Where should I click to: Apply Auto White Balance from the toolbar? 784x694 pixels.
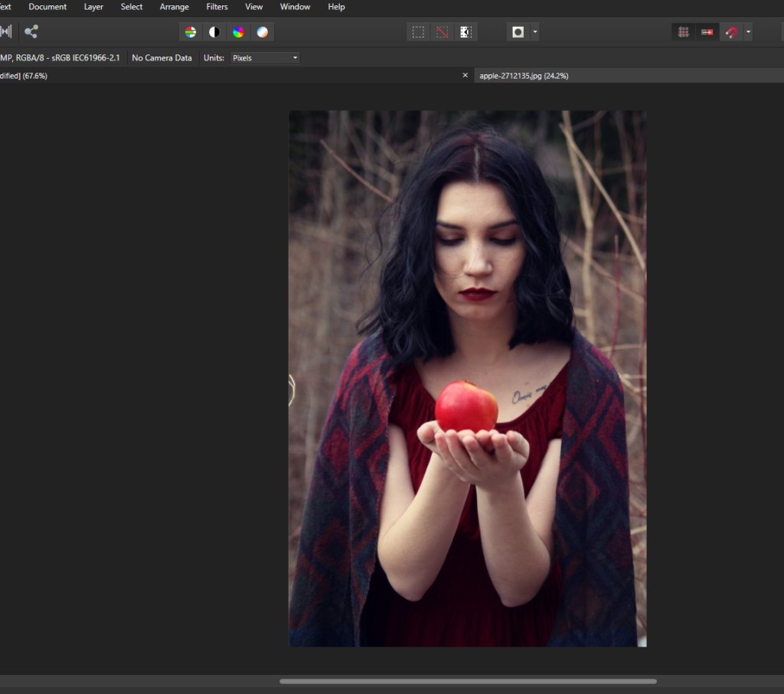262,32
